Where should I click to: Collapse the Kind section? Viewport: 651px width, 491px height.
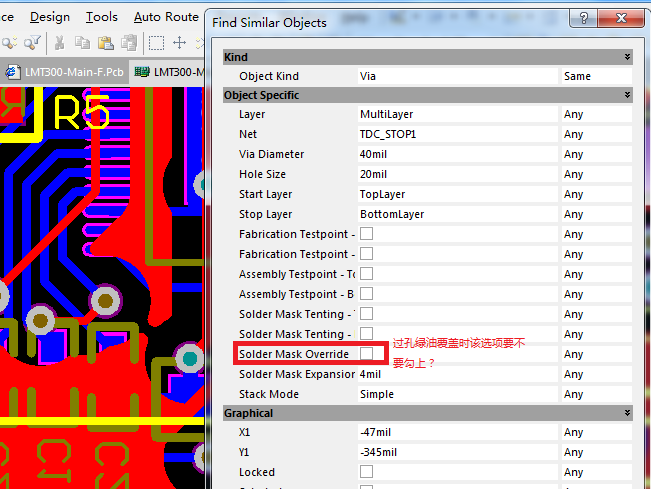pyautogui.click(x=627, y=57)
